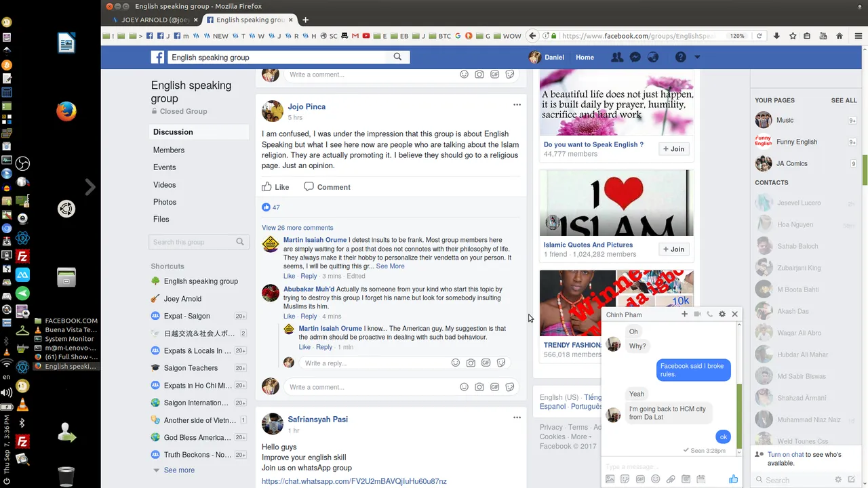Viewport: 868px width, 488px height.
Task: Comment on Jojo Pinca's post
Action: [327, 187]
